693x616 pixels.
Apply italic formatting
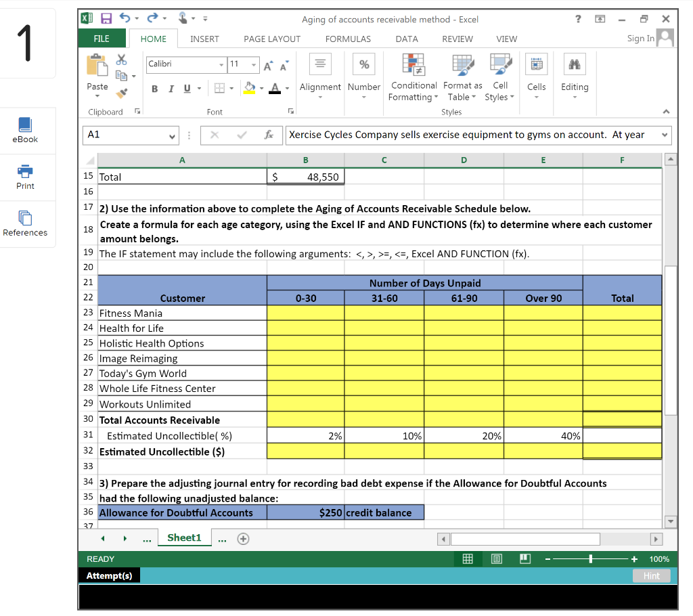(171, 89)
